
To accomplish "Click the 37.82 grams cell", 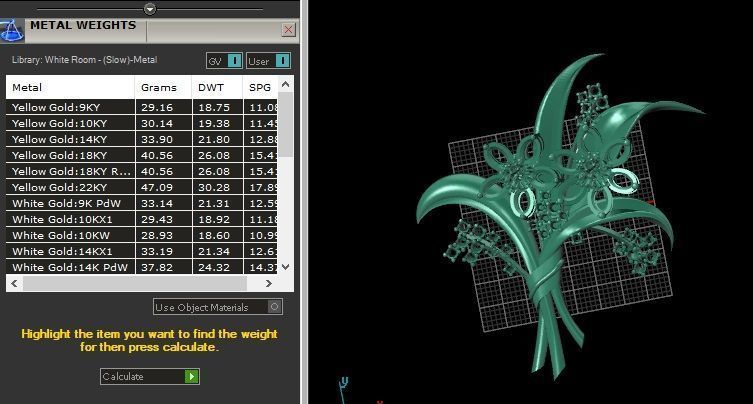I will (163, 267).
